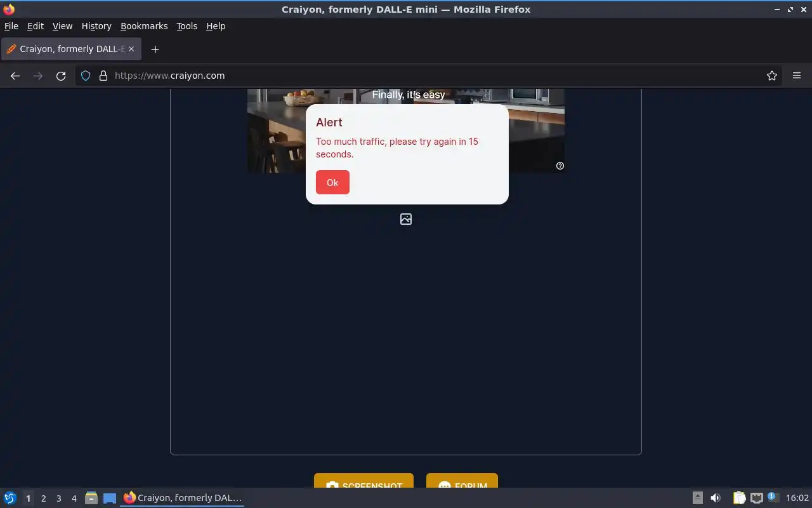This screenshot has height=508, width=812.
Task: Open the clipboard manager tray icon
Action: [739, 498]
